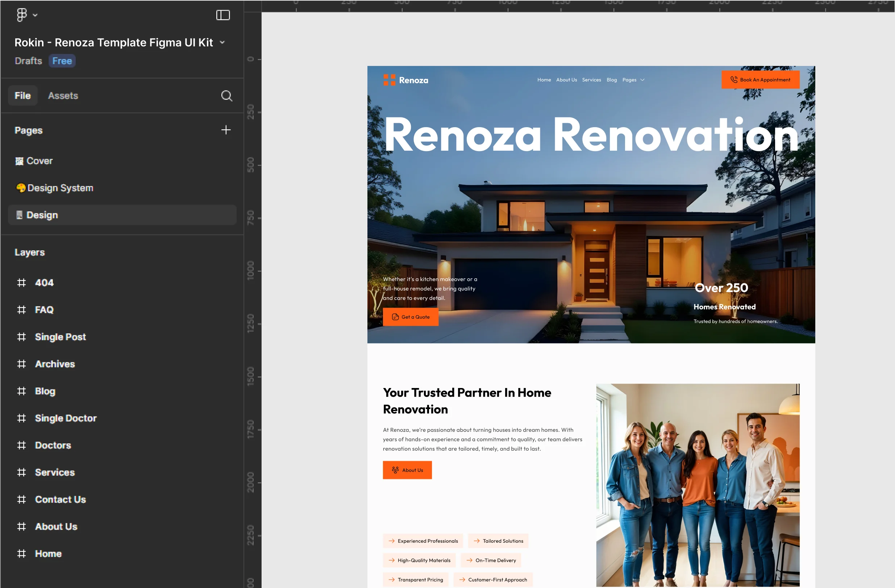Click the arrow icon beside Tailored Solutions
Viewport: 895px width, 588px height.
(476, 541)
